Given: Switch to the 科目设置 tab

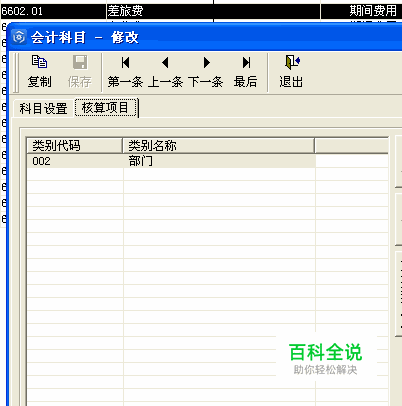Looking at the screenshot, I should pyautogui.click(x=43, y=109).
